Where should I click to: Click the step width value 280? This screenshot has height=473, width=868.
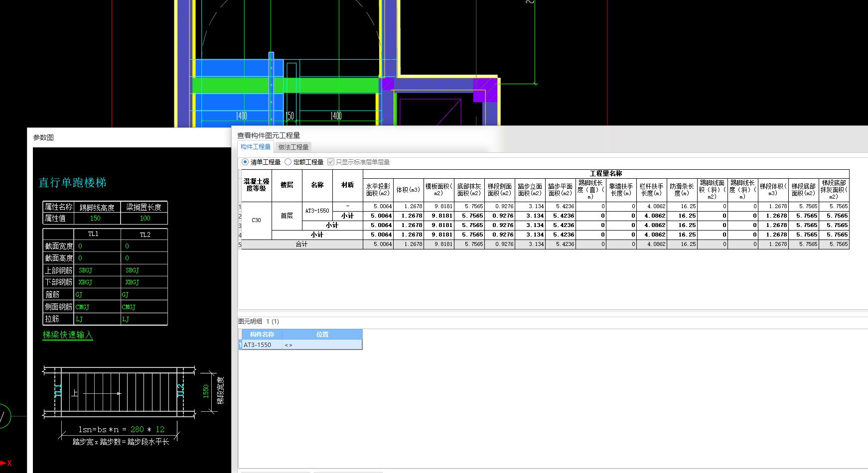point(137,429)
